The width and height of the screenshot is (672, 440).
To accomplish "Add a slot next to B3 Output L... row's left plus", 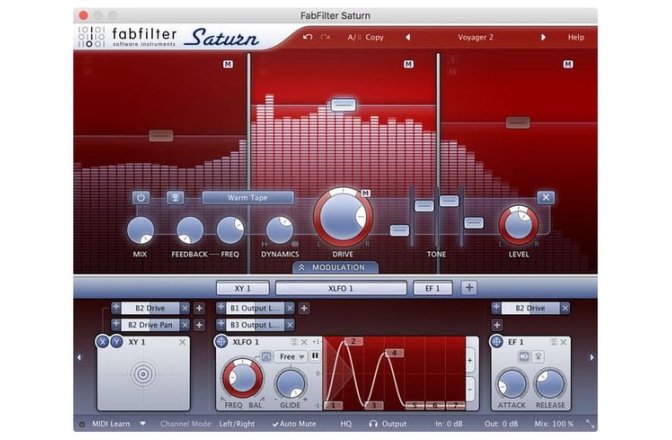I will pyautogui.click(x=221, y=325).
